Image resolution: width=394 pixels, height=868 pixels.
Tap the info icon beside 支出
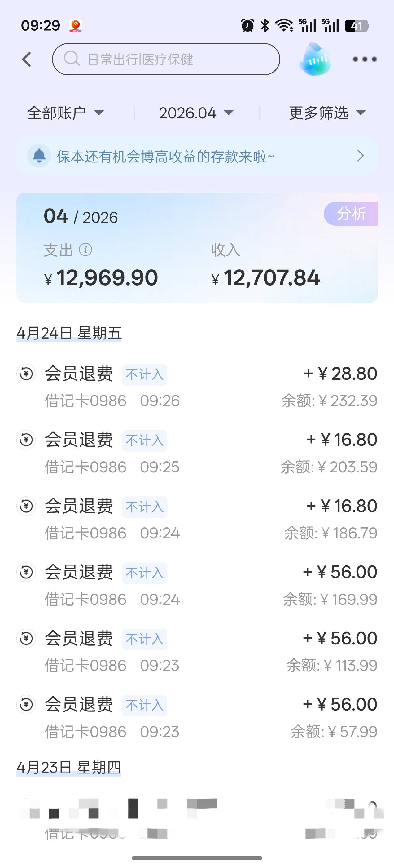click(85, 250)
